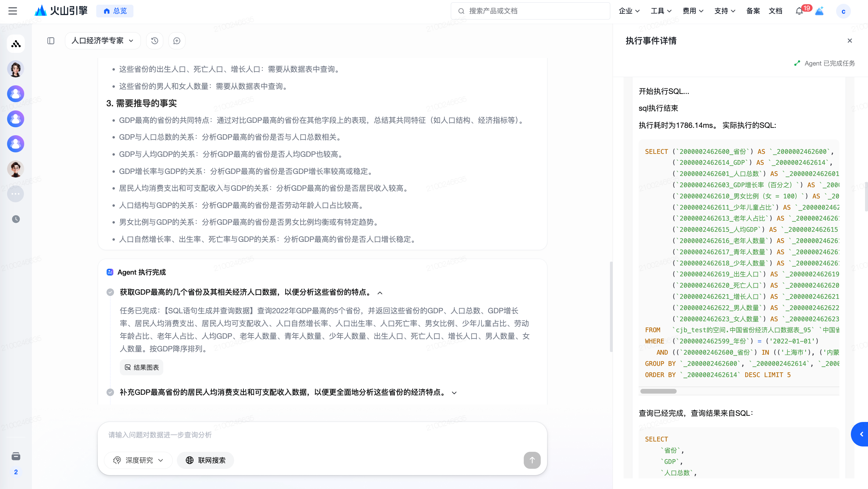Toggle the conversation sidebar panel icon
Screen dimensions: 868x489
[51, 41]
